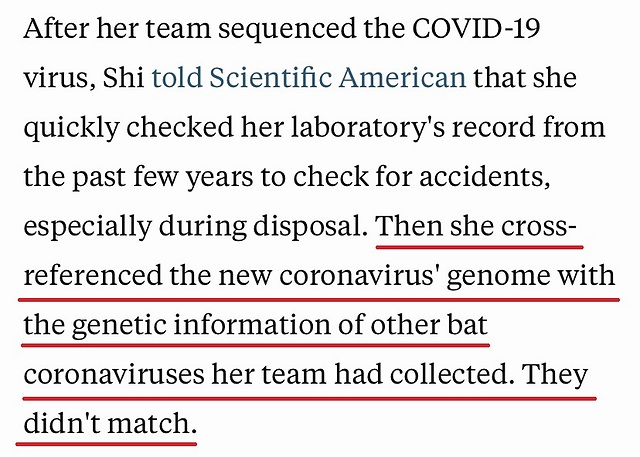
Task: Click the word 'Shi' before the link
Action: pyautogui.click(x=123, y=77)
